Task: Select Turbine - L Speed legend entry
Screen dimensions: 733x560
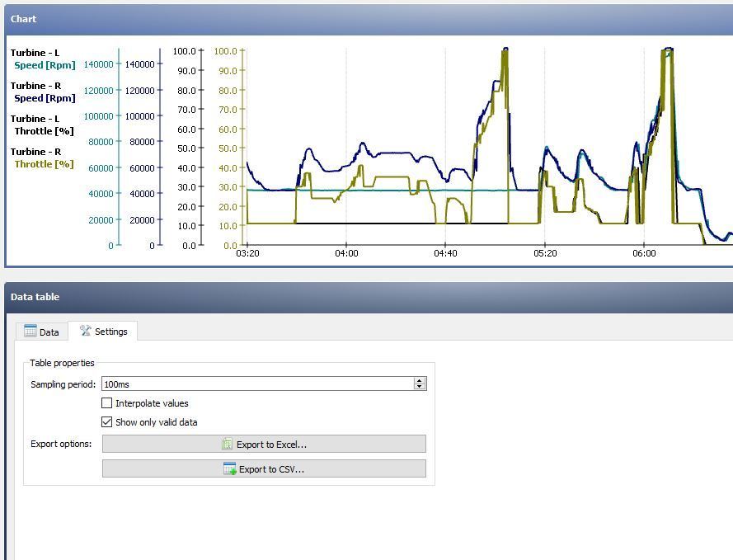Action: coord(44,59)
